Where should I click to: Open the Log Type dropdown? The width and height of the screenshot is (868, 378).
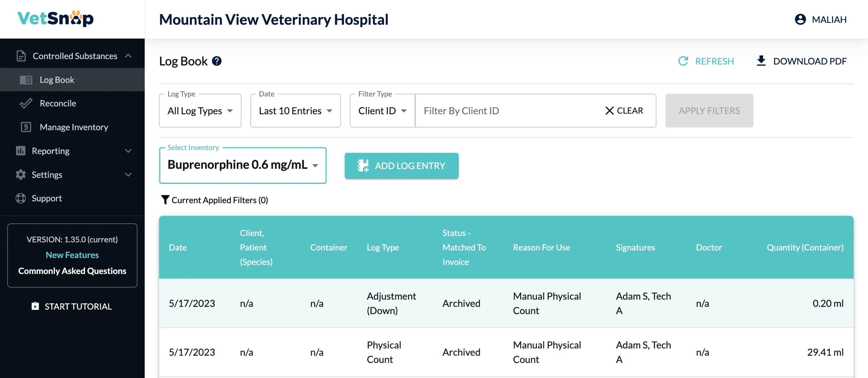click(200, 111)
